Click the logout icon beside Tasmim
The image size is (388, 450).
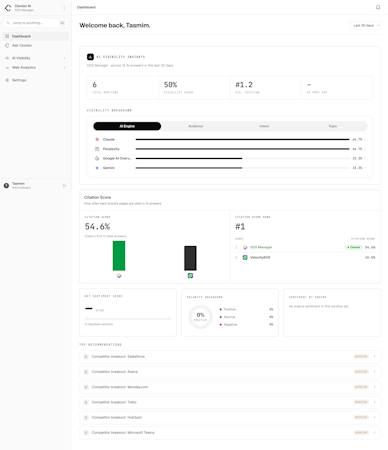(64, 186)
